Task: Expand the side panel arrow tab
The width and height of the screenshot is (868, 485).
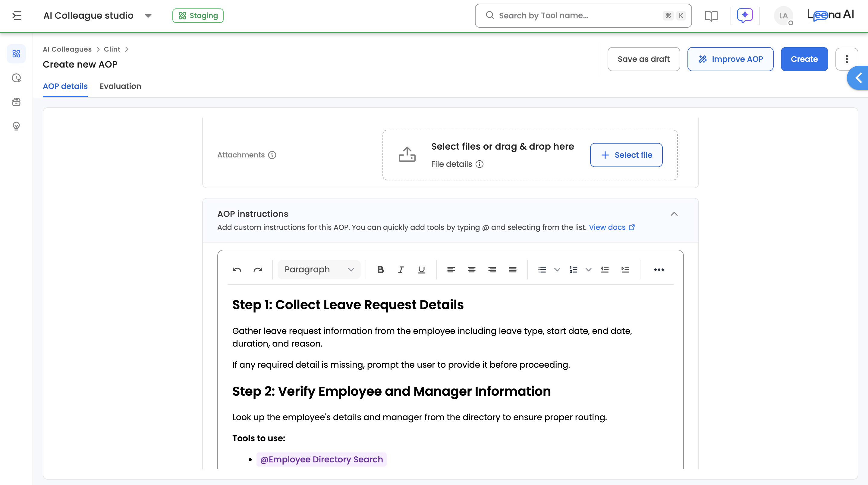Action: (x=858, y=78)
